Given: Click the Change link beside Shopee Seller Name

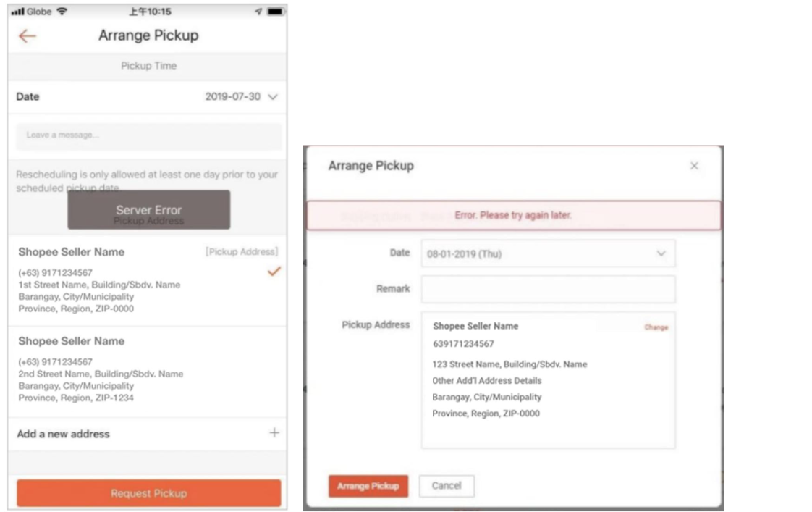Looking at the screenshot, I should [656, 327].
